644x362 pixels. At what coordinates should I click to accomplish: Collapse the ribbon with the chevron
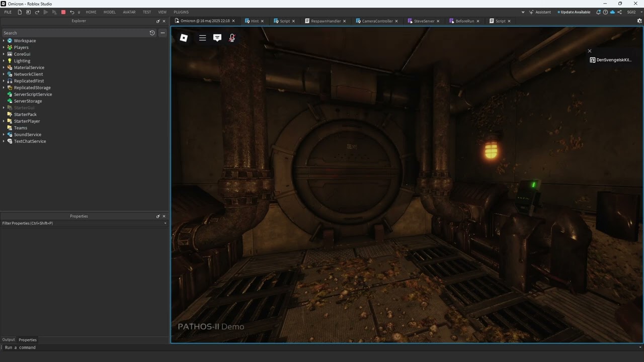[x=523, y=12]
